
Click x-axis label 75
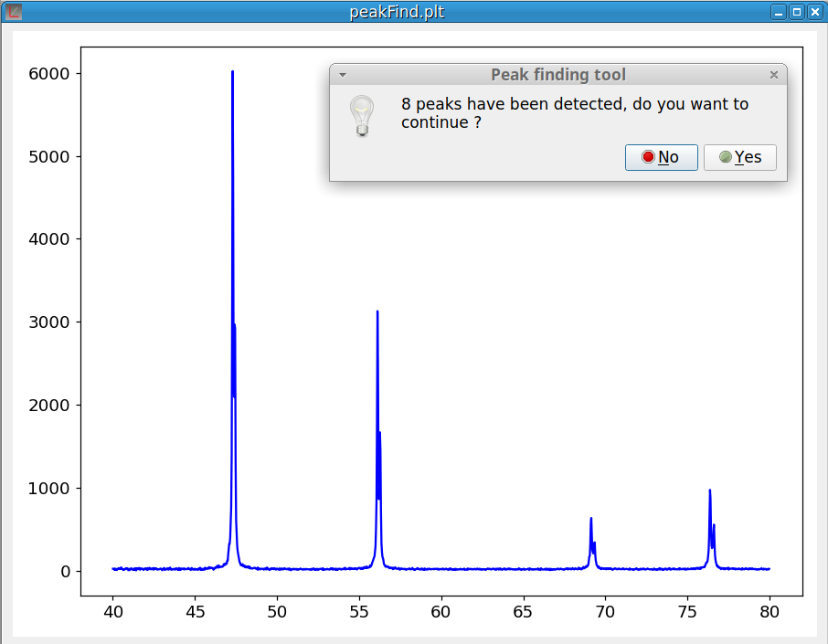(687, 612)
